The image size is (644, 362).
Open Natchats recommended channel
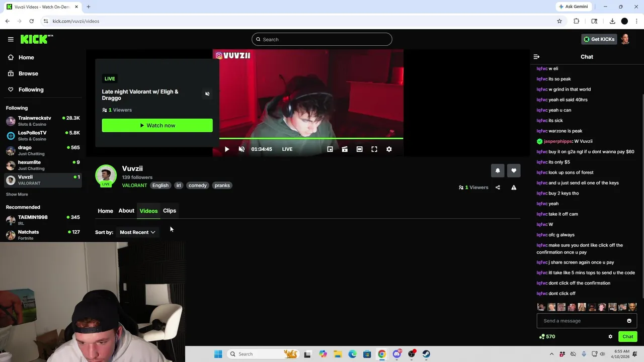(x=43, y=234)
